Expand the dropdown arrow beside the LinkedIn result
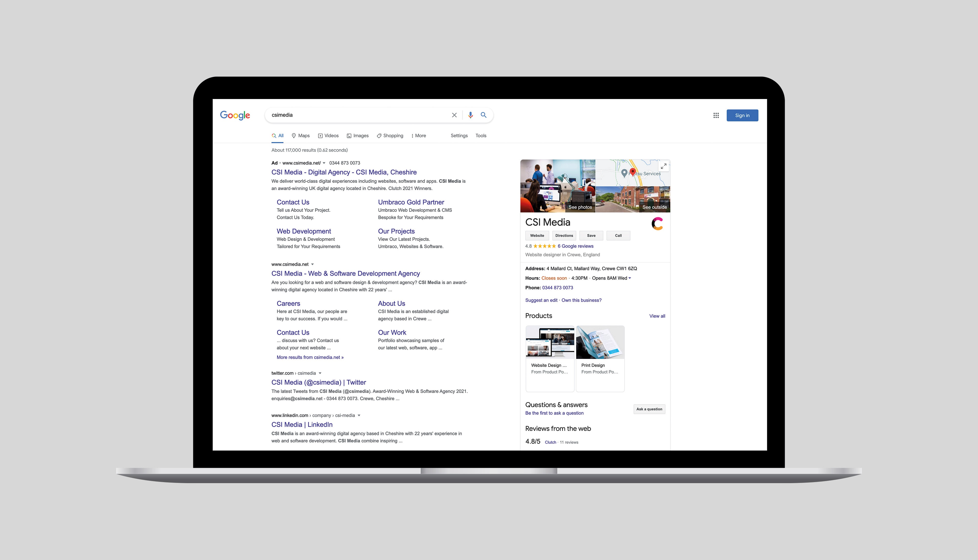Image resolution: width=978 pixels, height=560 pixels. 359,415
